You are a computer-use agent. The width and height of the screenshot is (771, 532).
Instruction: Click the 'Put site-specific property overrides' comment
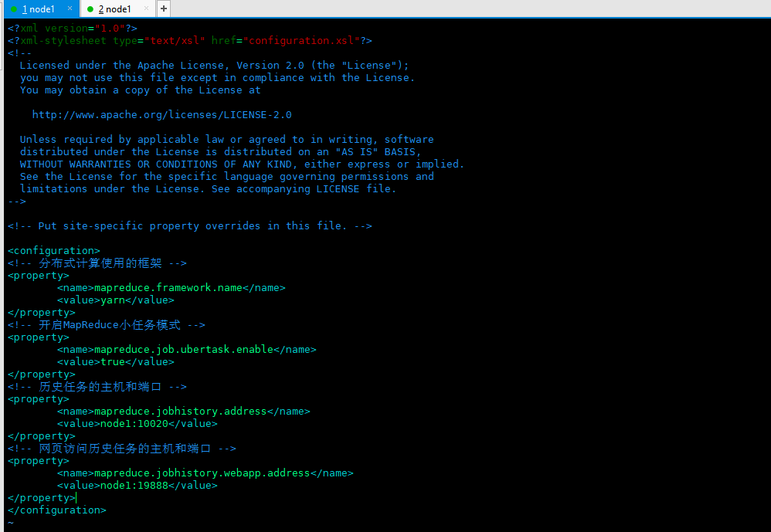click(x=190, y=226)
